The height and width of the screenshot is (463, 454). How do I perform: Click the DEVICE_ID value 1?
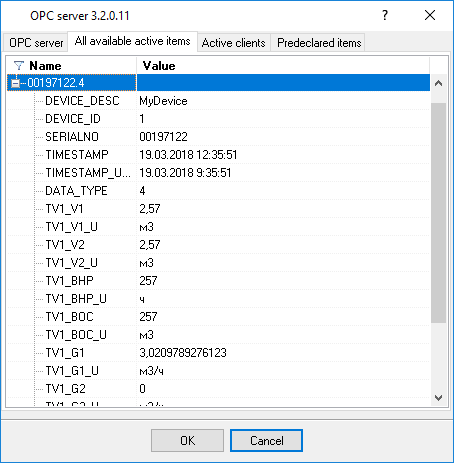tap(142, 119)
